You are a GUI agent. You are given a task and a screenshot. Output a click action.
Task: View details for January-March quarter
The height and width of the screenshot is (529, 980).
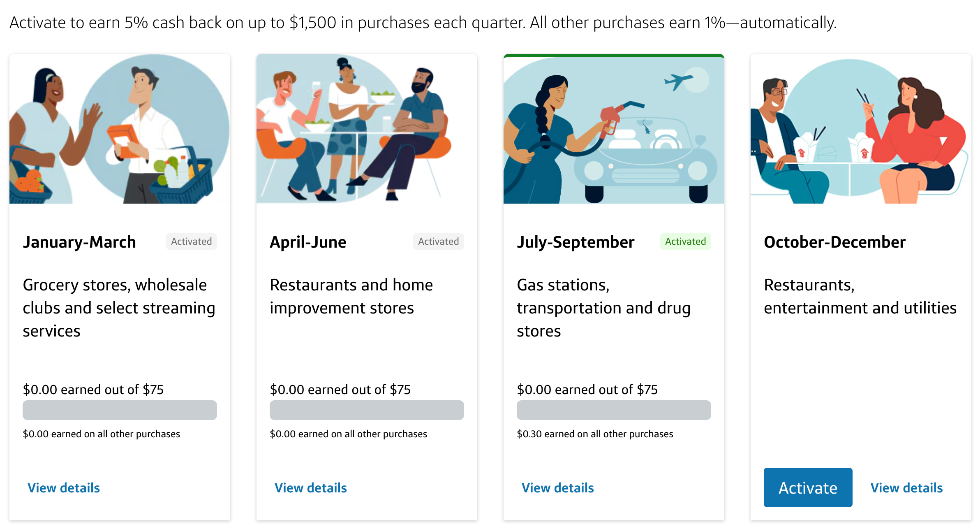[64, 488]
